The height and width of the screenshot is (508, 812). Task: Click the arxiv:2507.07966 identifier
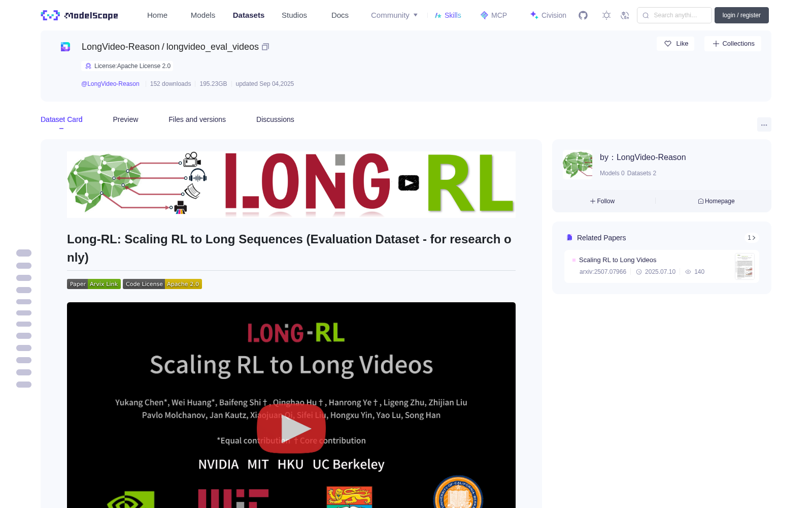coord(603,272)
